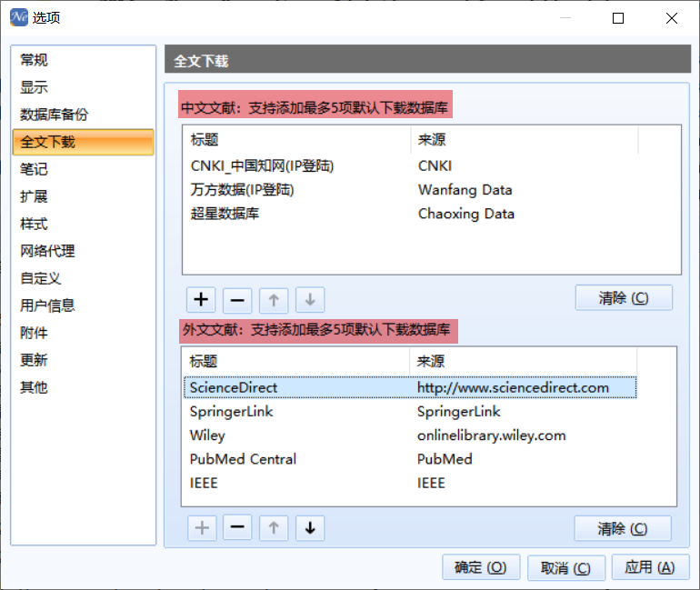Cancel with the 取消 (C) button
700x590 pixels.
[565, 567]
